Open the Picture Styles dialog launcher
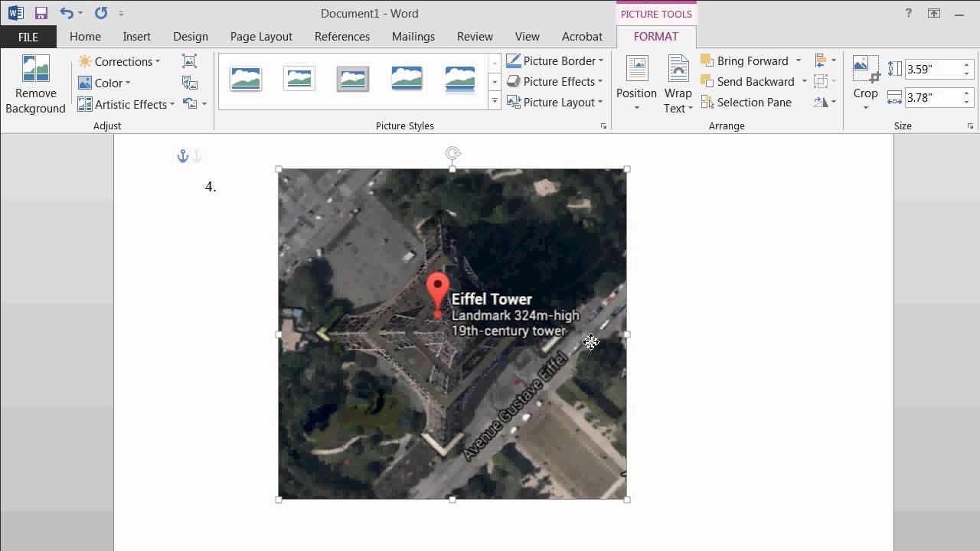980x551 pixels. 603,126
